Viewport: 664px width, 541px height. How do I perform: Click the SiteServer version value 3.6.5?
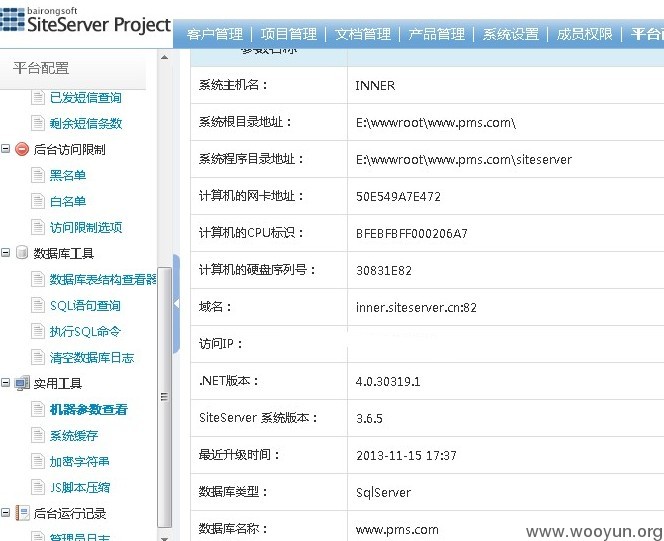coord(369,419)
